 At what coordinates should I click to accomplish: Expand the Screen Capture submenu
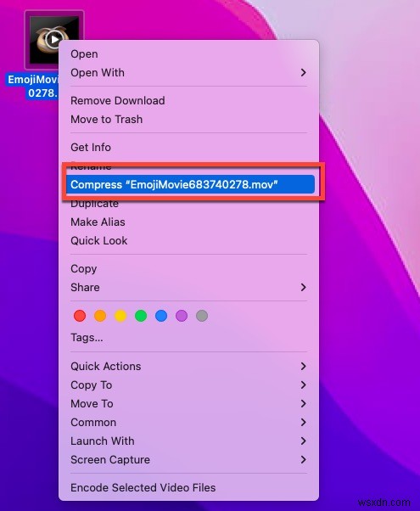tap(188, 459)
